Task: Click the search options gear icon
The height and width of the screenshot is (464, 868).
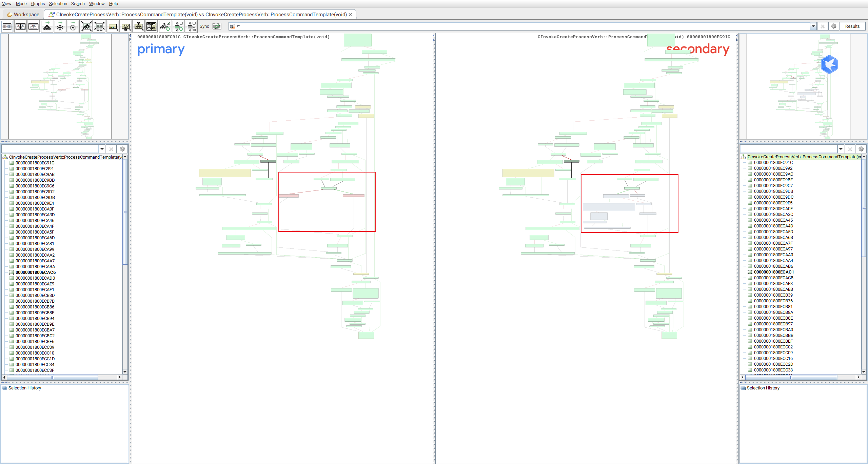Action: pyautogui.click(x=834, y=26)
